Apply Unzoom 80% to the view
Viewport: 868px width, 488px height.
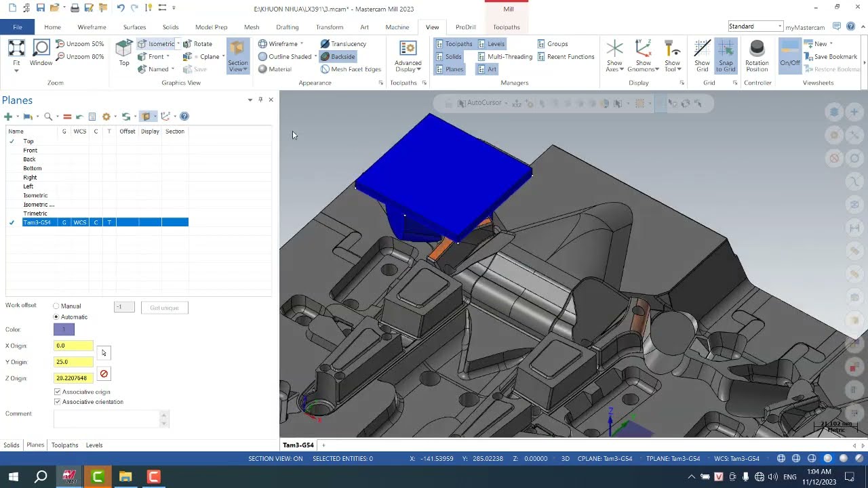79,56
